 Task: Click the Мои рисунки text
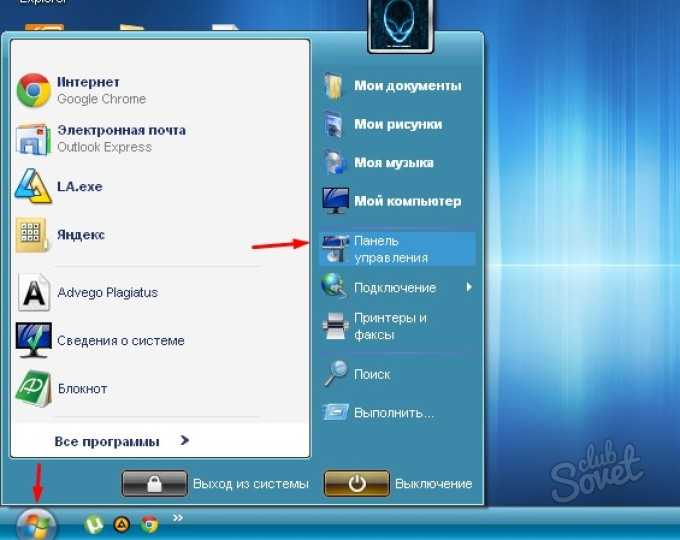click(398, 124)
